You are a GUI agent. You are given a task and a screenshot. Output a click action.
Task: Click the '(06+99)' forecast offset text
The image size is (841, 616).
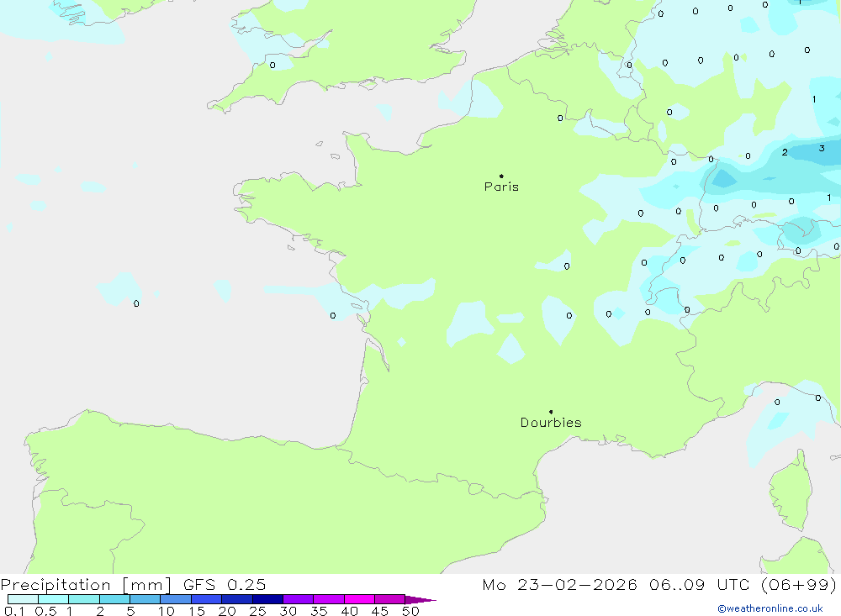point(799,585)
